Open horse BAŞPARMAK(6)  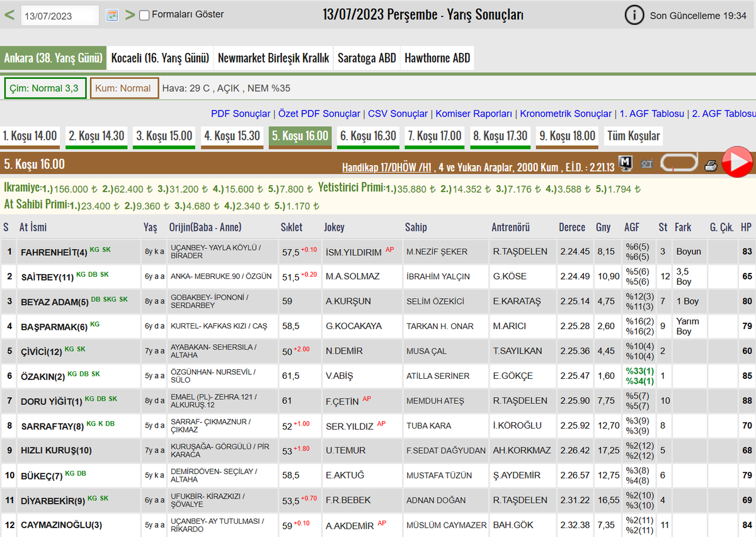point(54,326)
